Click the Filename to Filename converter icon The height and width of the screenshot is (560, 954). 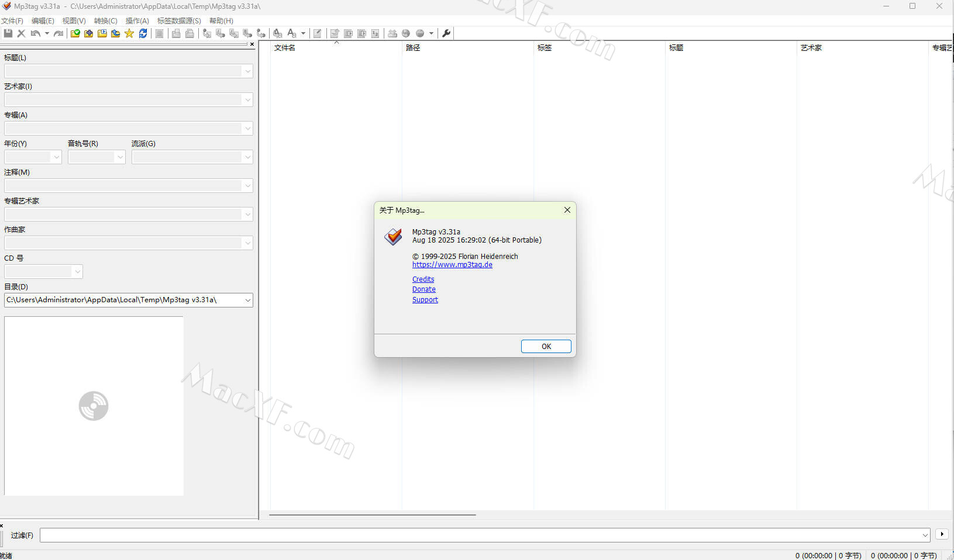234,33
